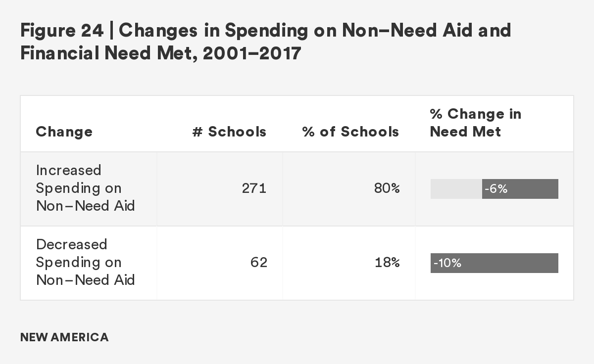
Task: Select the "# Schools" column header
Action: pyautogui.click(x=229, y=132)
